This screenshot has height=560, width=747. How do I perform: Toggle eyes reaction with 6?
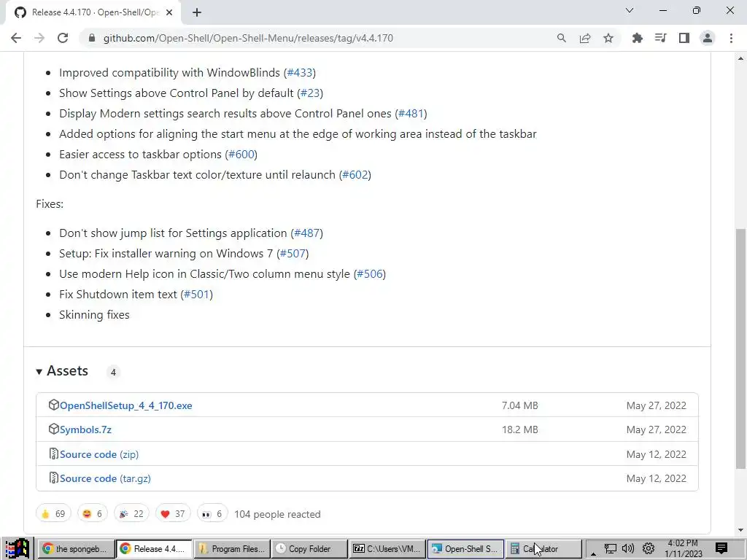pyautogui.click(x=212, y=514)
